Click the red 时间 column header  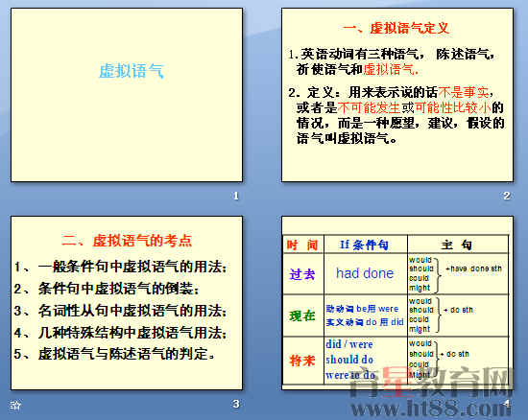(302, 245)
